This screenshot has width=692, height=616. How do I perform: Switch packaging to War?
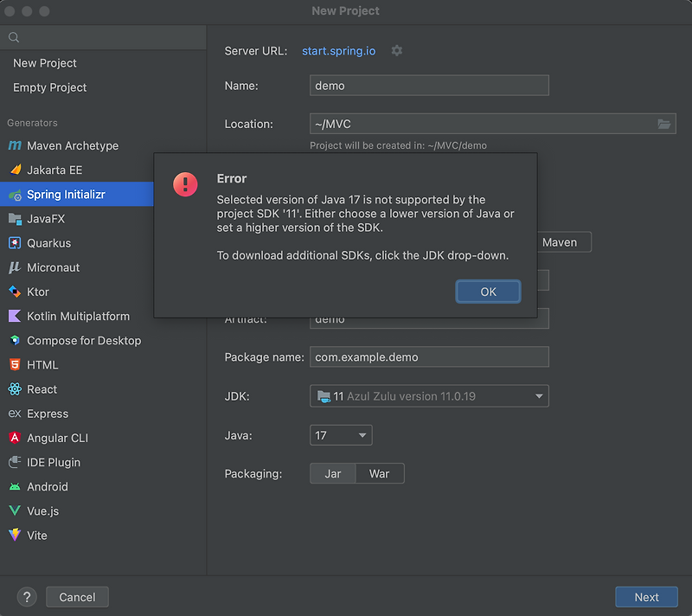[x=379, y=474]
